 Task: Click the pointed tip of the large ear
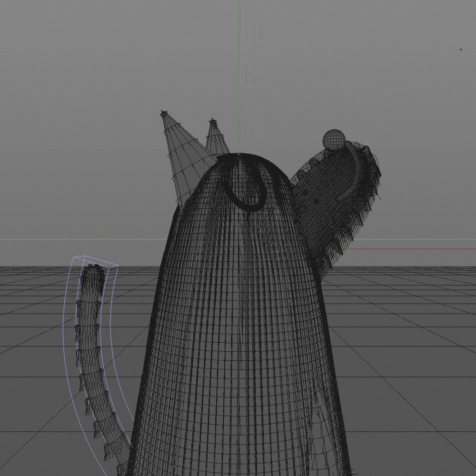(163, 112)
